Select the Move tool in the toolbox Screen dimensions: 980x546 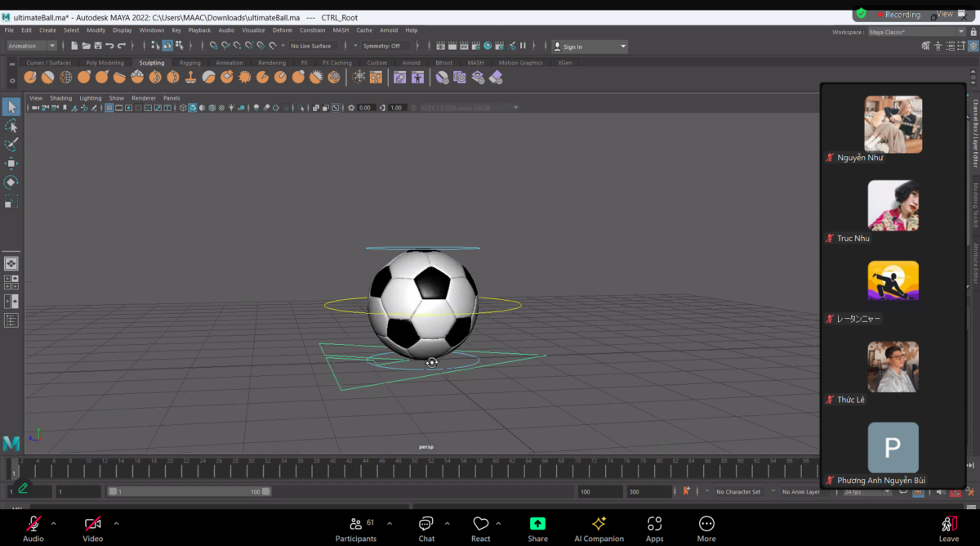tap(11, 163)
